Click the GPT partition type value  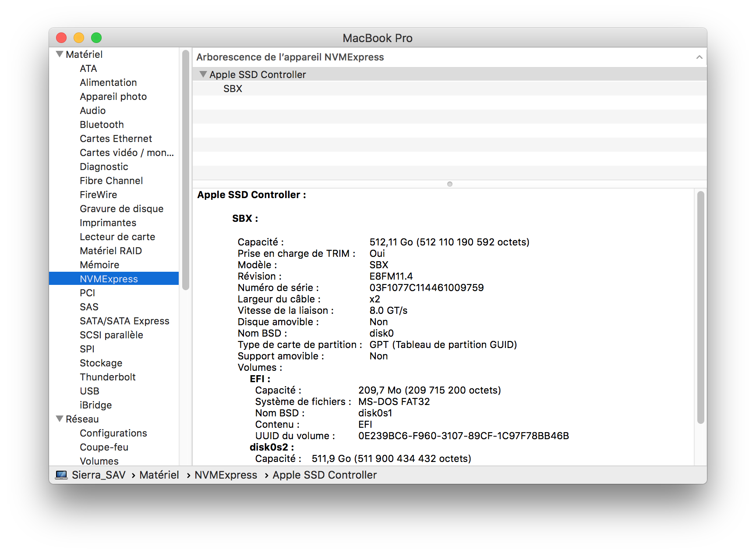(x=443, y=344)
